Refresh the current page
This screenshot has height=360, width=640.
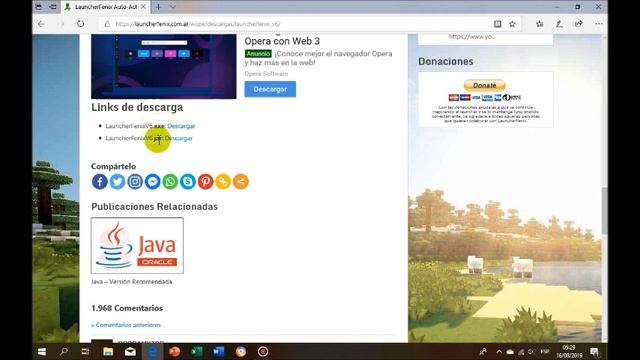click(x=80, y=24)
